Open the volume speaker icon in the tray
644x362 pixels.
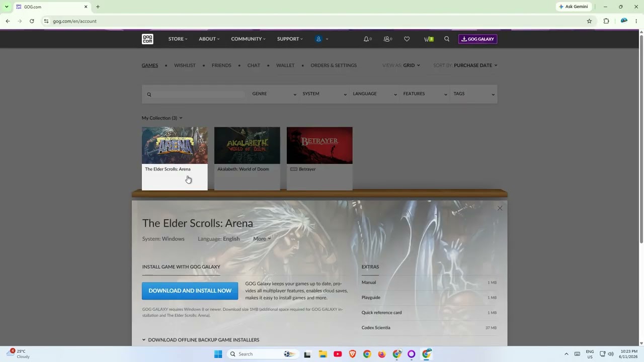[611, 354]
